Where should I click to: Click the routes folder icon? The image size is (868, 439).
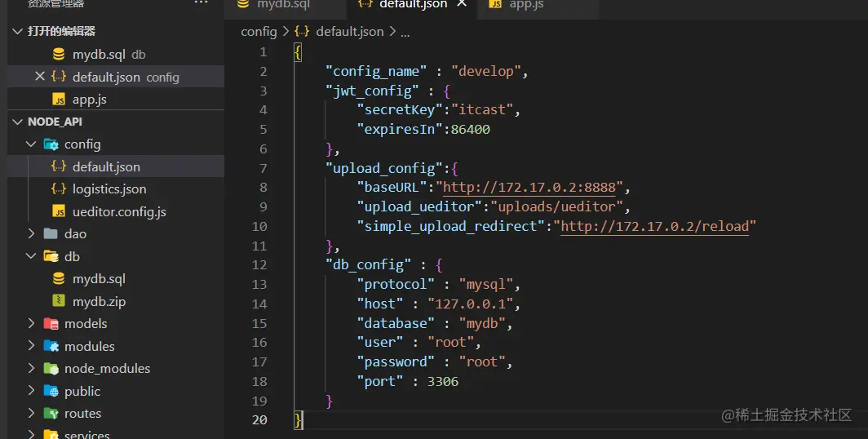51,413
